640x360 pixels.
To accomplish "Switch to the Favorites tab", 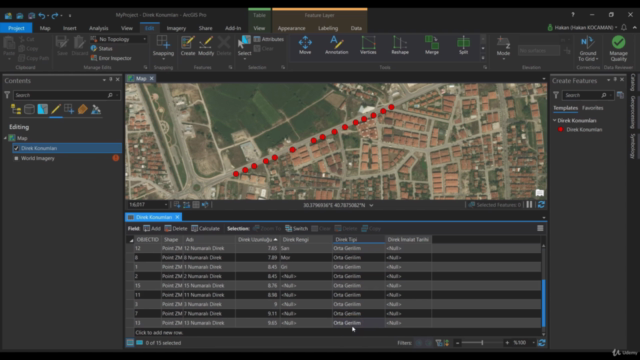I will 592,108.
